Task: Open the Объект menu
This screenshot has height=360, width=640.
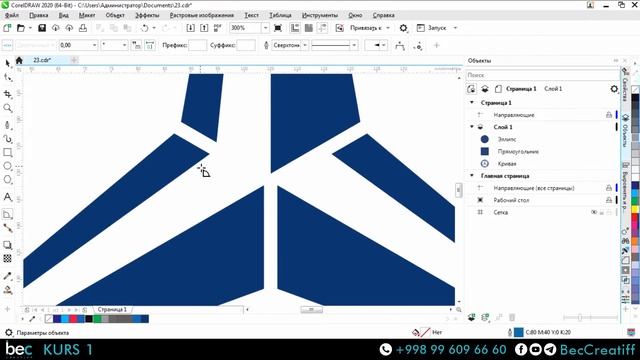Action: [115, 15]
